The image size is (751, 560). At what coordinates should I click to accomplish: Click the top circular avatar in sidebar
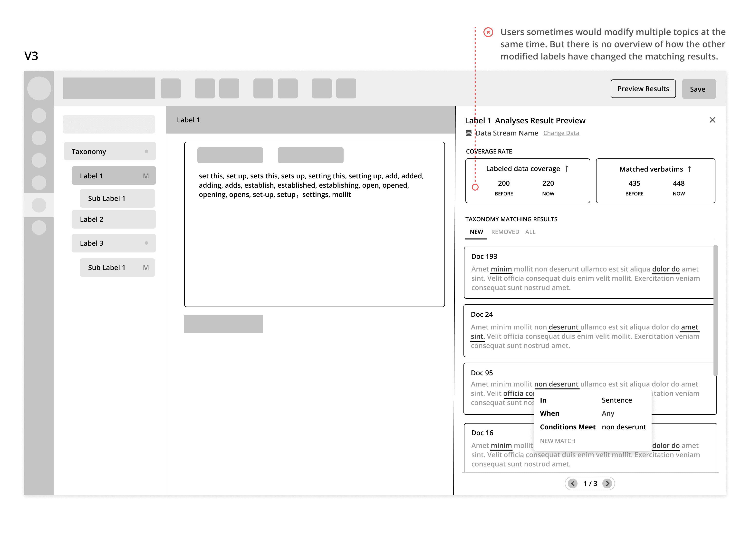(x=39, y=88)
